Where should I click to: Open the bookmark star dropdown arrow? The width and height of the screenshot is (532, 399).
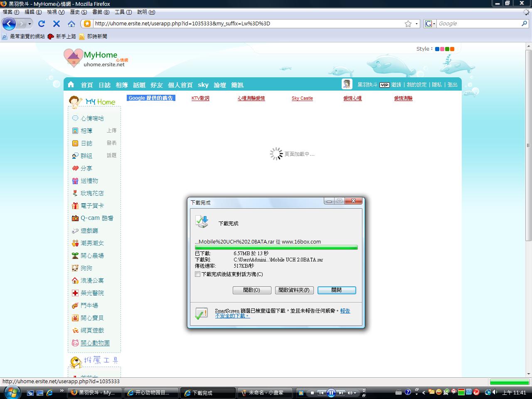pyautogui.click(x=416, y=24)
